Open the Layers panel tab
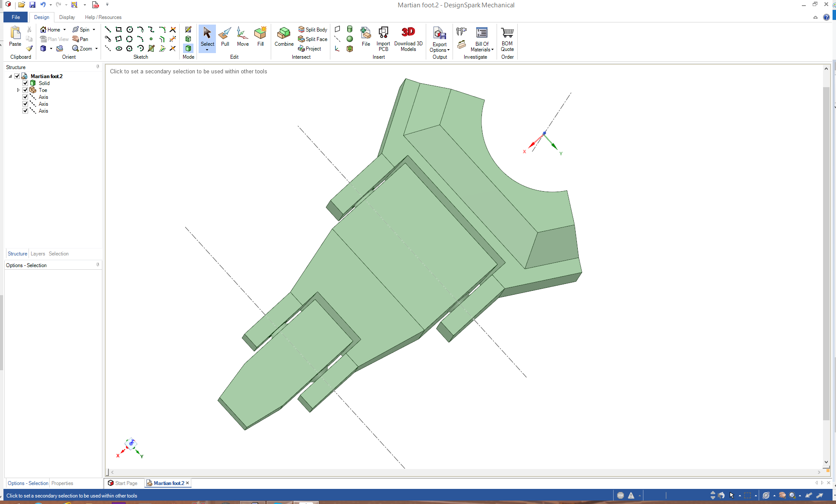 click(38, 254)
